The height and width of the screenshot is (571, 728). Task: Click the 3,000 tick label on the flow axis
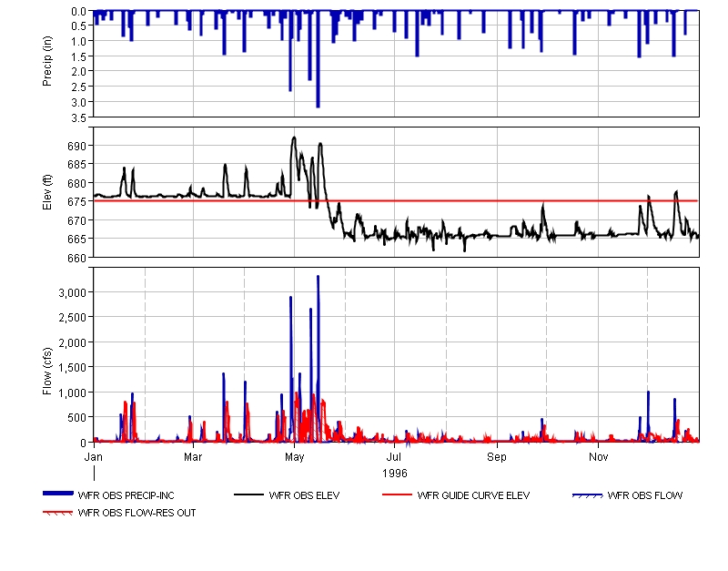pyautogui.click(x=72, y=292)
